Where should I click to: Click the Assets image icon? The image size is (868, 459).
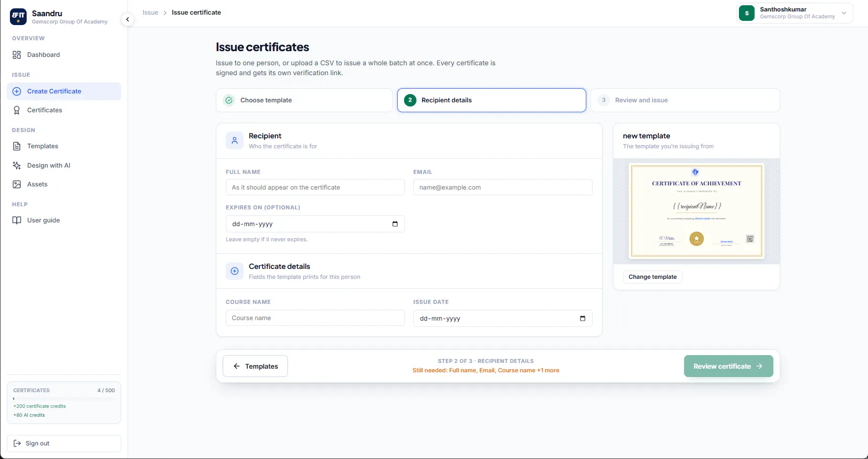coord(17,184)
